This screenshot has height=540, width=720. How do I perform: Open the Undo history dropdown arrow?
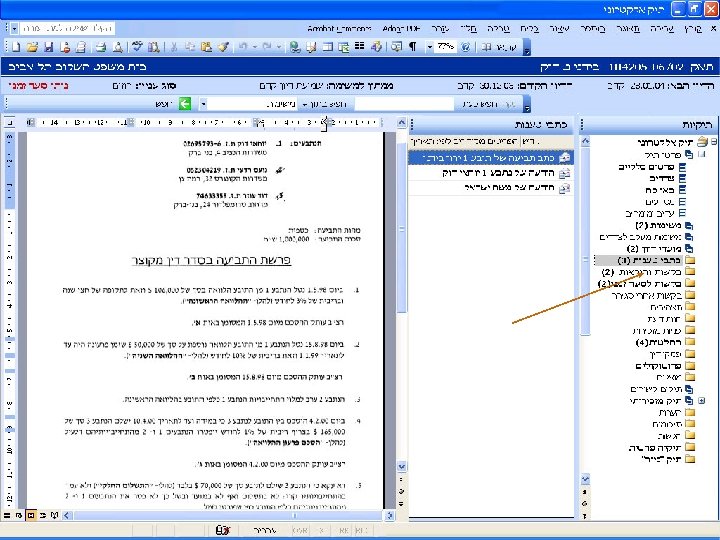pyautogui.click(x=254, y=47)
